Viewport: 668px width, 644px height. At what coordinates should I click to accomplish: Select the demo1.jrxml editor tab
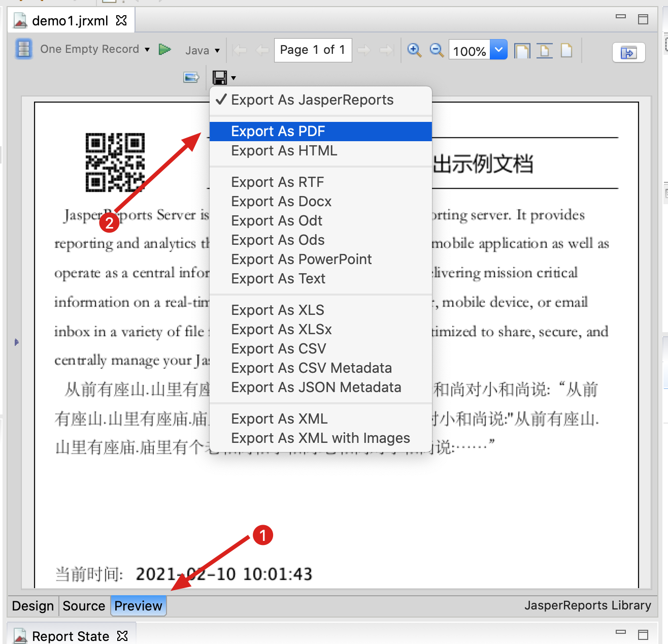[70, 21]
